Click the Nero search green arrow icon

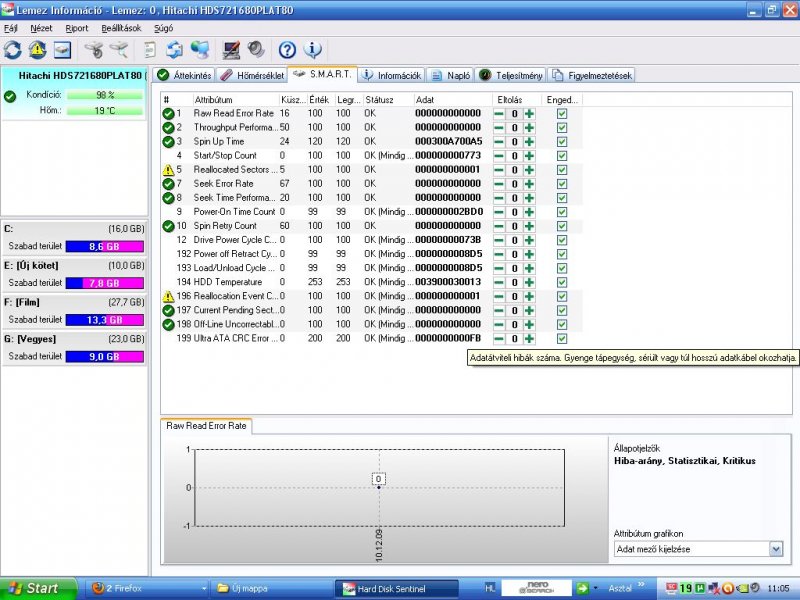(582, 588)
